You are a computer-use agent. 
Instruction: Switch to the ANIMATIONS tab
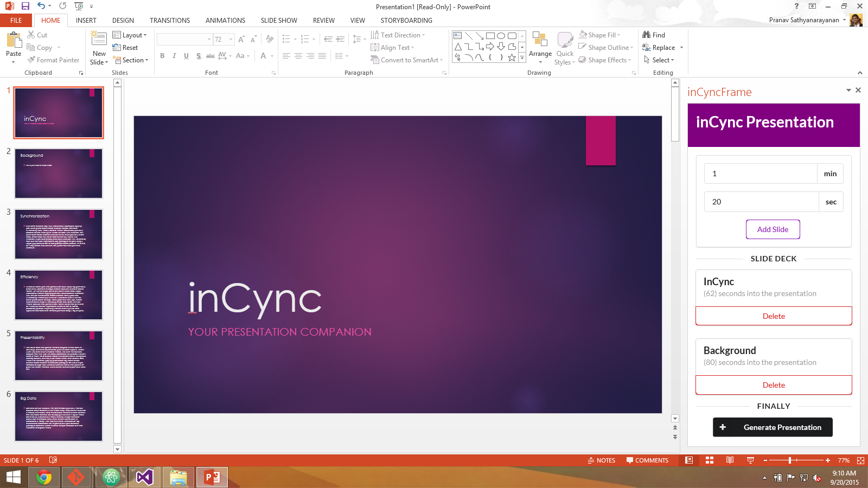point(225,20)
